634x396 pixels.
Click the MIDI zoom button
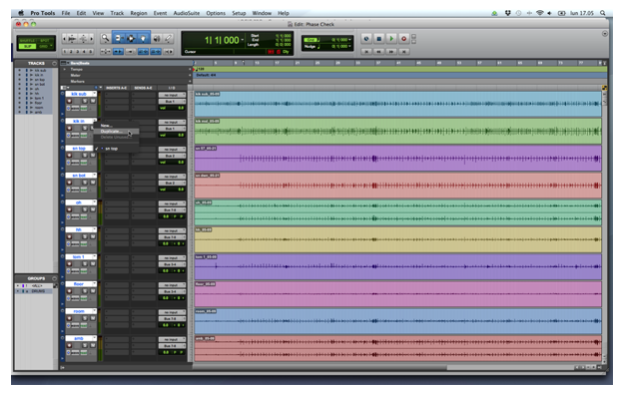tap(83, 39)
